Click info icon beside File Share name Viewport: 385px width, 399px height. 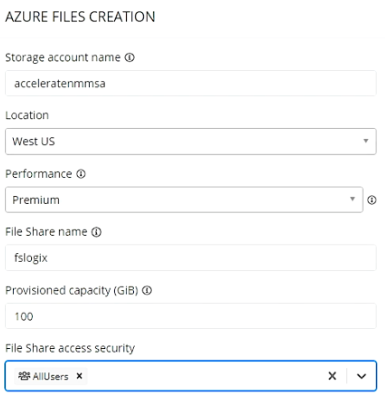coord(97,232)
